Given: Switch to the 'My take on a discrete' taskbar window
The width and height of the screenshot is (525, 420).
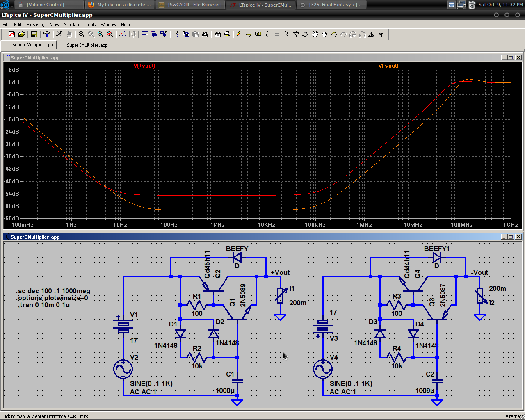Looking at the screenshot, I should pos(119,5).
